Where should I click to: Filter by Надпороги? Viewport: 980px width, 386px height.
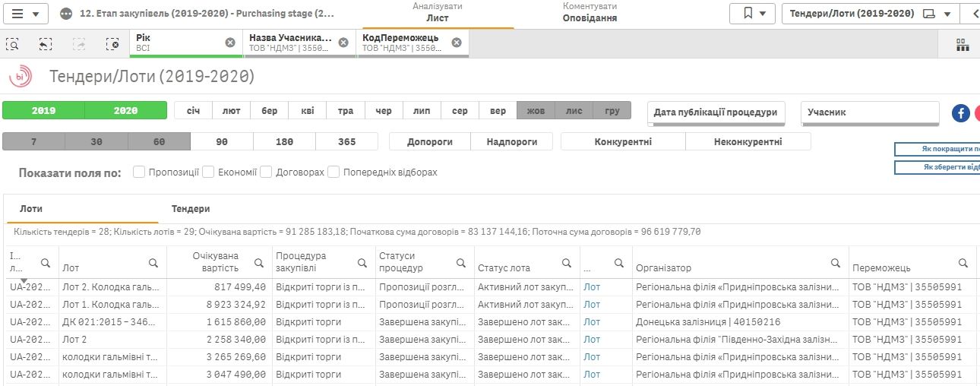(x=512, y=141)
